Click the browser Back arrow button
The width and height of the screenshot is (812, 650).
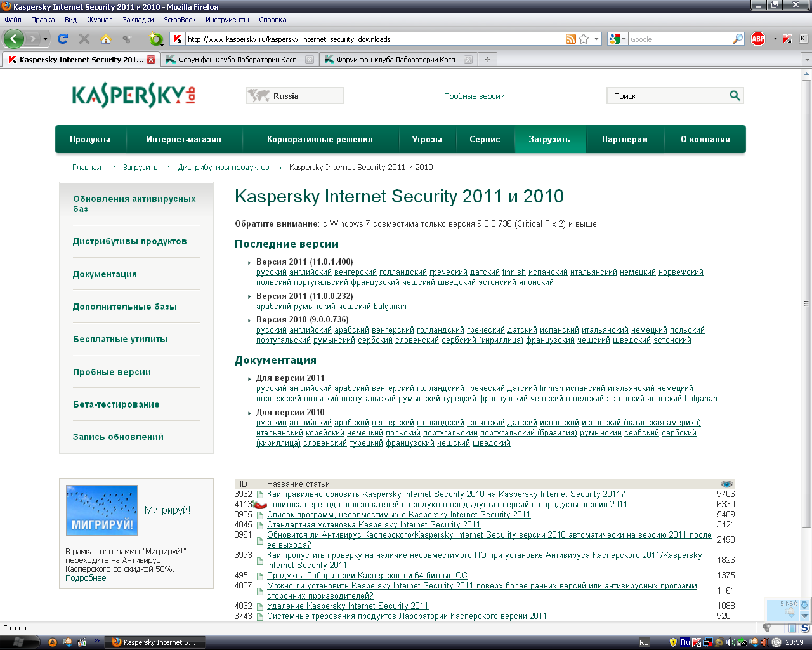[14, 39]
